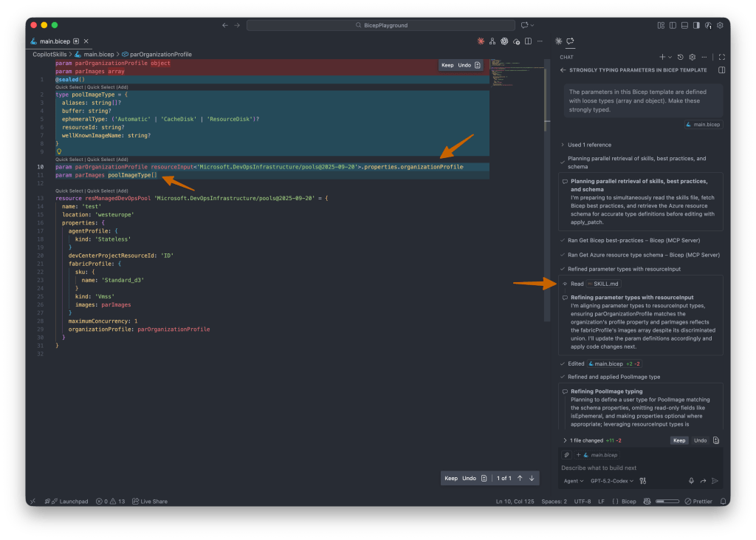
Task: Activate voice input with the microphone icon
Action: point(691,481)
